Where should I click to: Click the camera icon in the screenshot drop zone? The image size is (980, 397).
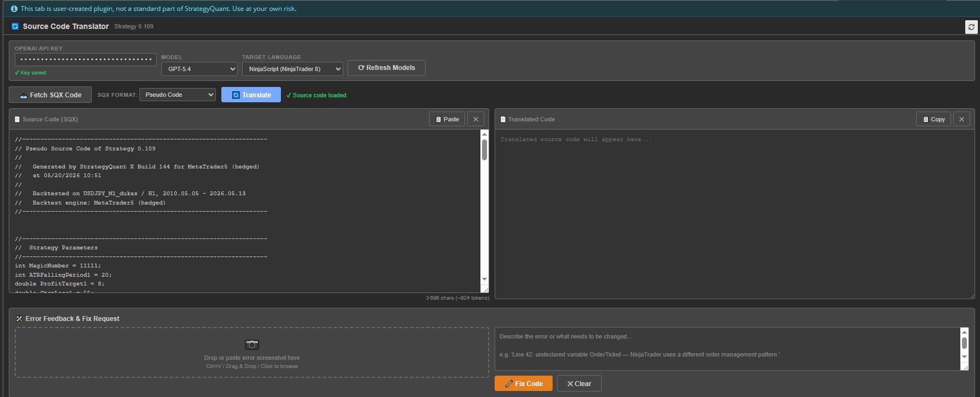pos(252,345)
